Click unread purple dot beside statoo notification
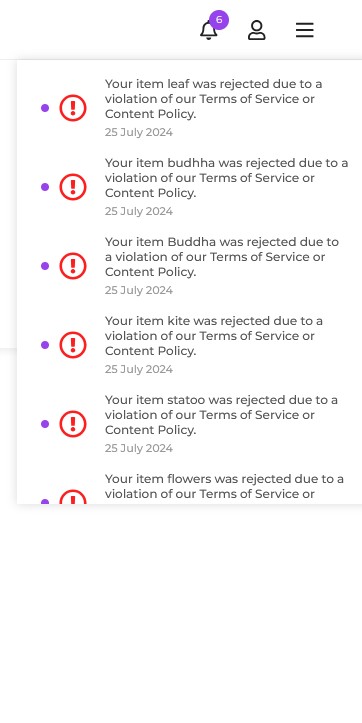Screen dimensions: 362x723 tap(45, 424)
